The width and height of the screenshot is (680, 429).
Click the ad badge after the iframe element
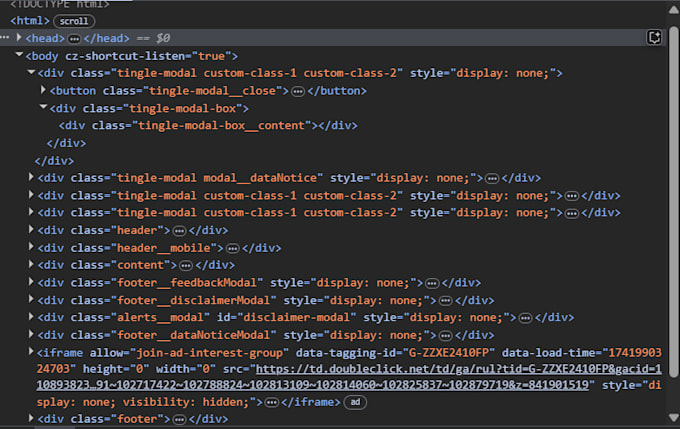point(355,402)
